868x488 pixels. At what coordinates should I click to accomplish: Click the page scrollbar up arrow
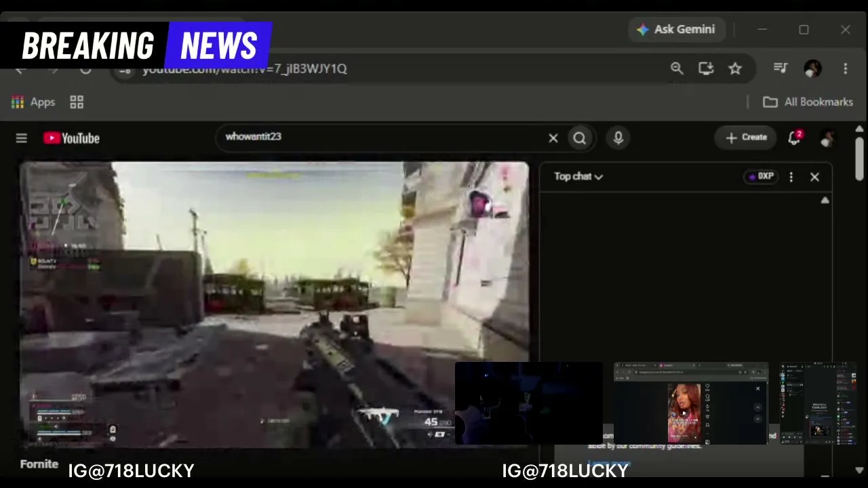pos(860,129)
